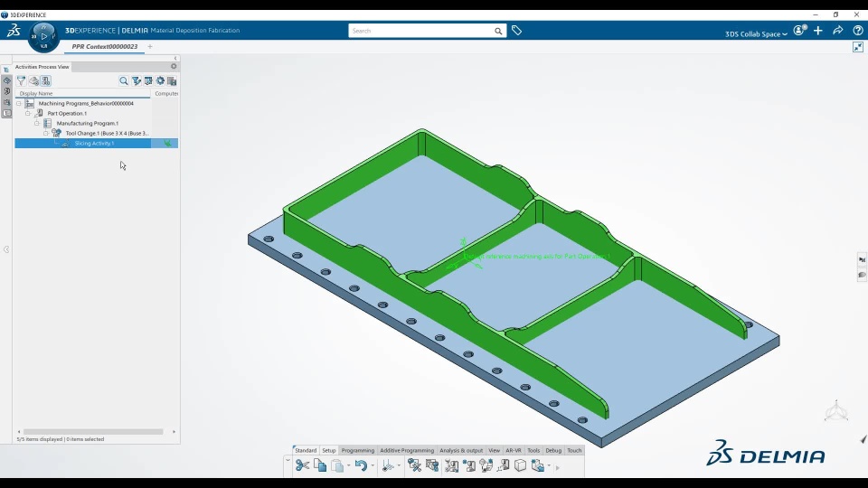Click the Share arrow icon
This screenshot has width=868, height=488.
pos(838,31)
